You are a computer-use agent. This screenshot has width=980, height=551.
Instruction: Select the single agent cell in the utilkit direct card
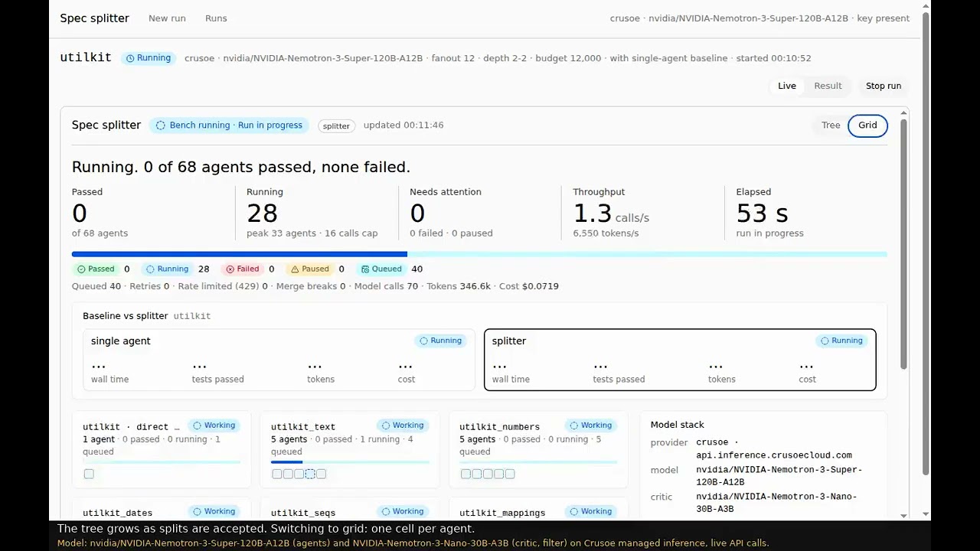point(89,474)
